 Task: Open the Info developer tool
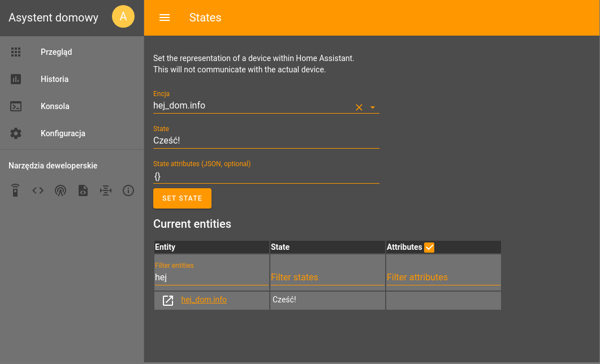pos(128,190)
